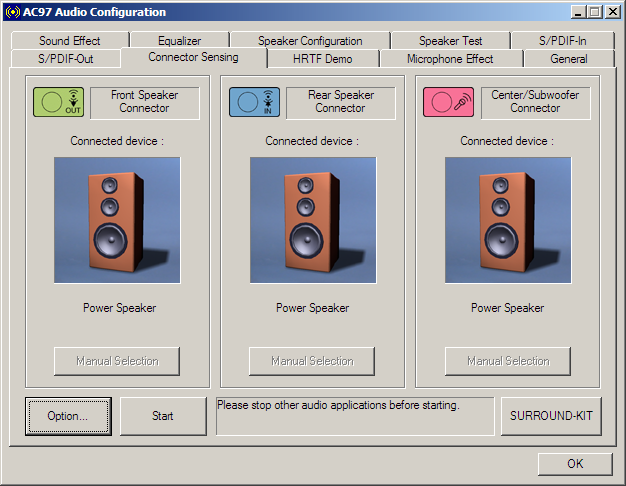Open the Sound Effect tab
This screenshot has width=626, height=486.
coord(70,41)
